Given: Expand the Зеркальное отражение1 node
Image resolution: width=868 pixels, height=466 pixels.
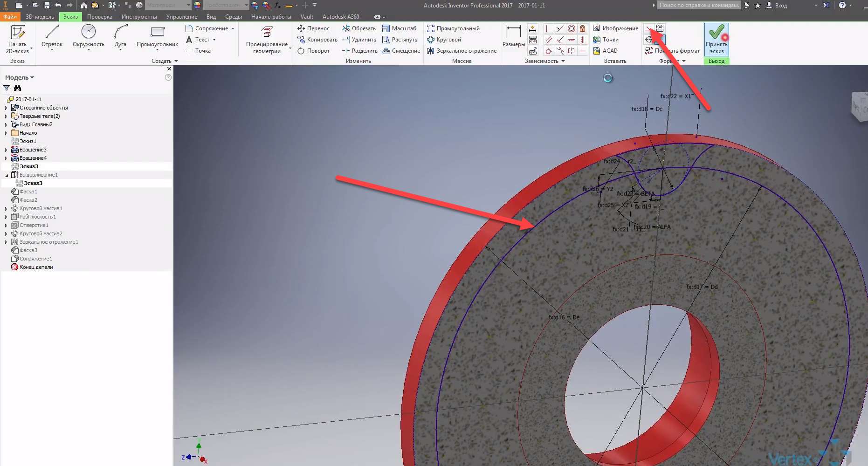Looking at the screenshot, I should 6,242.
